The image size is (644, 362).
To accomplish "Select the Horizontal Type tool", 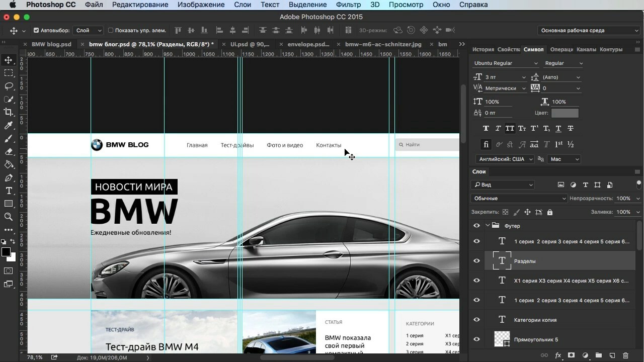I will point(9,191).
